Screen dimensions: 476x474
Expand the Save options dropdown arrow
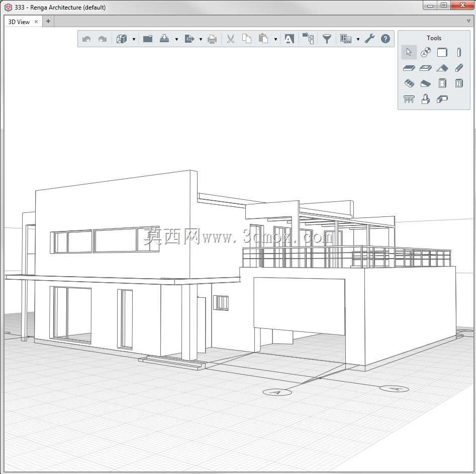click(176, 39)
